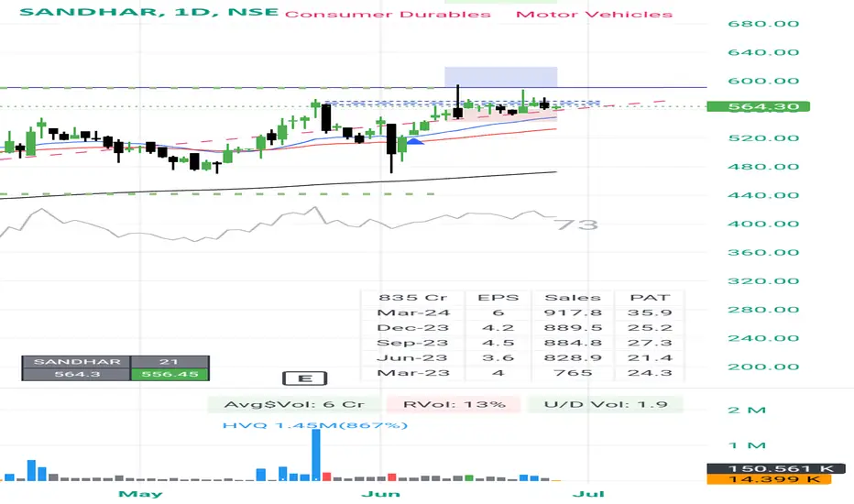Click the 440.00 price axis label

763,195
